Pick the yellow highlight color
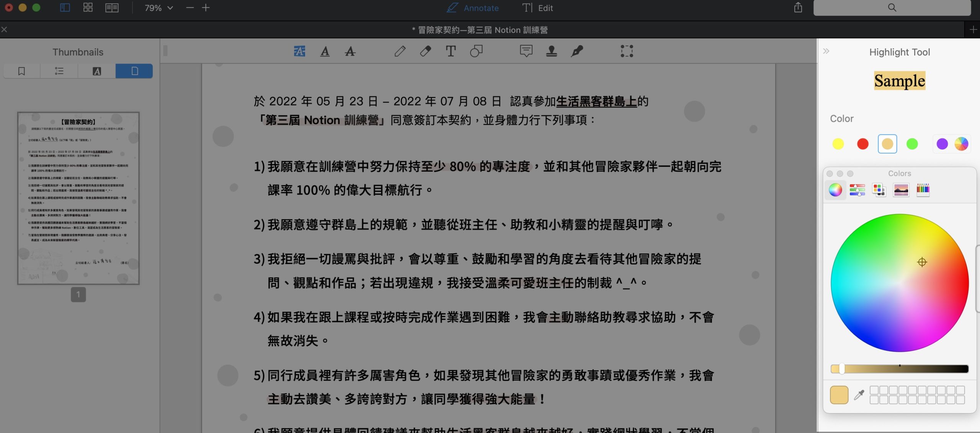Screen dimensions: 980x433 [838, 144]
